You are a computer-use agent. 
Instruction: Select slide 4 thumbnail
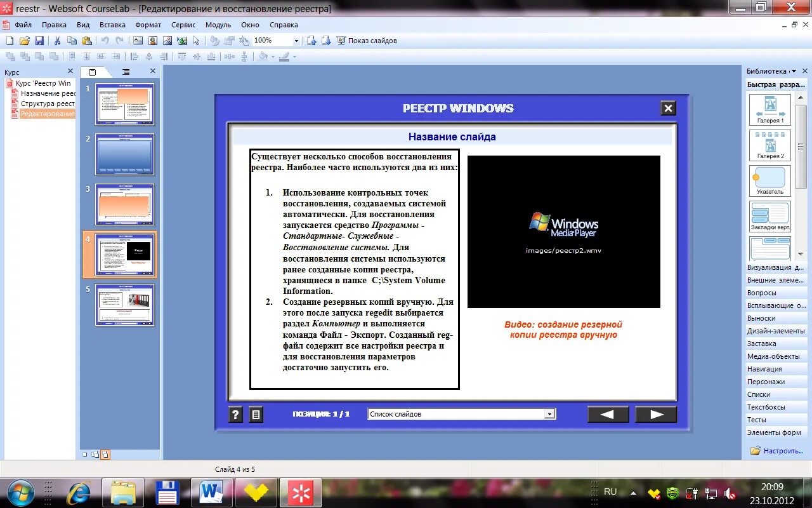coord(125,255)
